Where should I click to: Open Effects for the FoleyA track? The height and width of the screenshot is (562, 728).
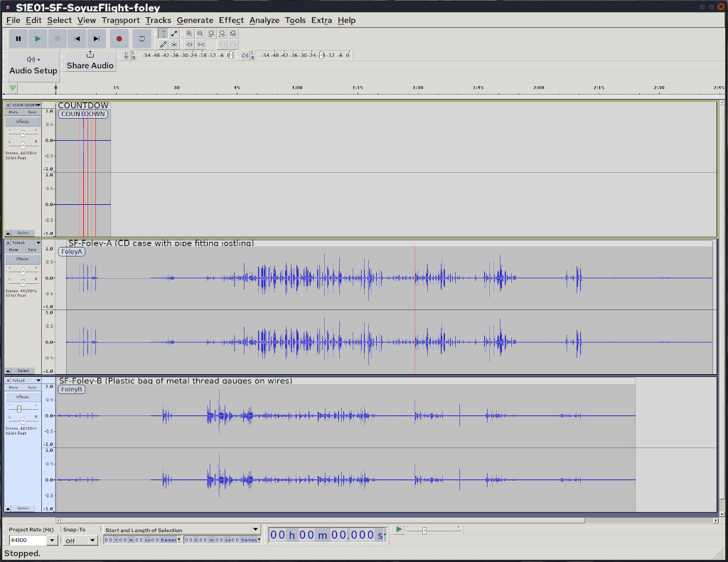coord(23,259)
